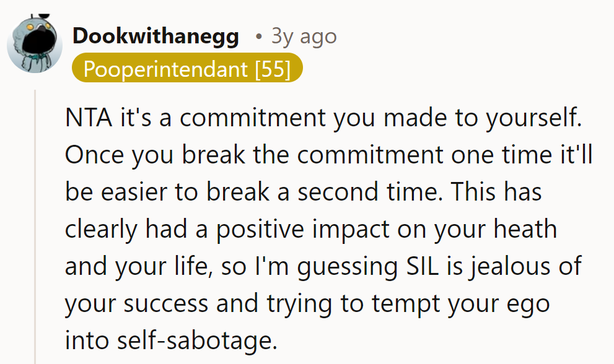The image size is (614, 364).
Task: Click the Pooperintendant [55] flair badge
Action: pyautogui.click(x=187, y=68)
